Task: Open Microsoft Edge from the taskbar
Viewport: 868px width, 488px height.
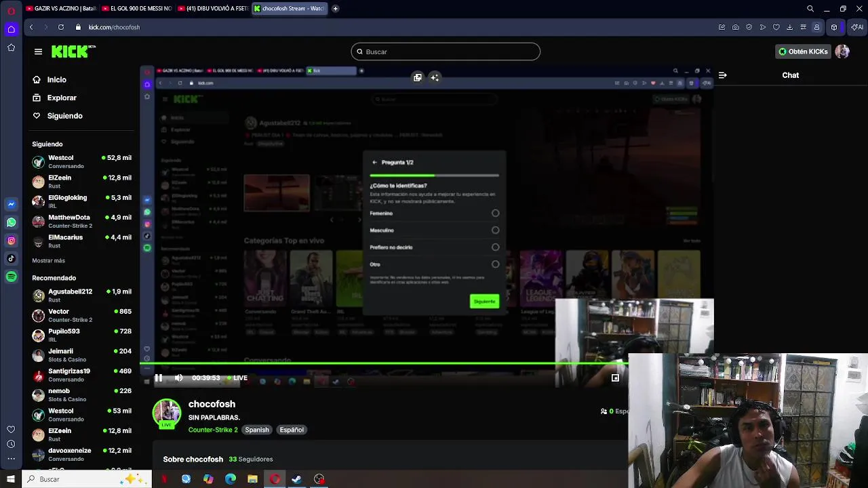Action: tap(231, 479)
